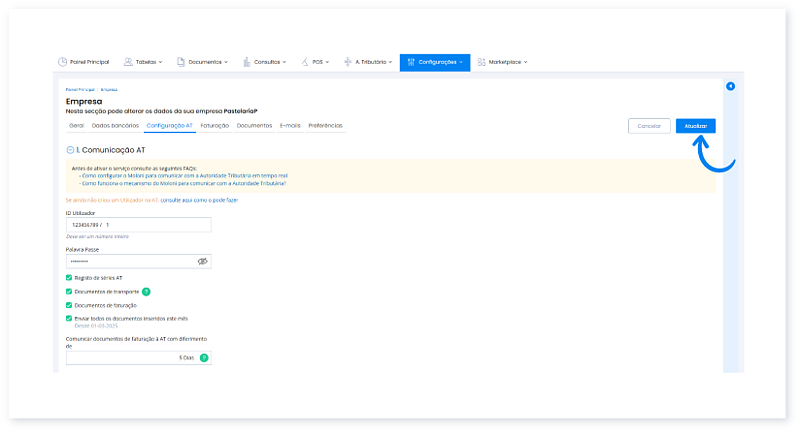Click the Cancelar button
This screenshot has width=800, height=433.
[x=649, y=126]
